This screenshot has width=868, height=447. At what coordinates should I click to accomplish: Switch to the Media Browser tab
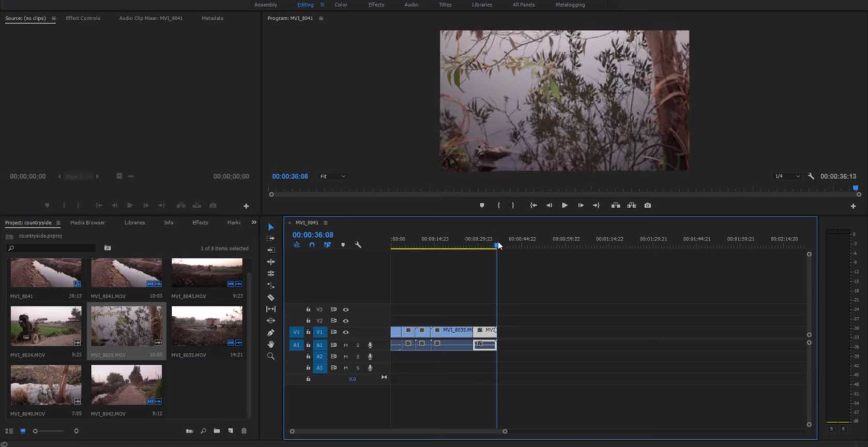tap(87, 223)
